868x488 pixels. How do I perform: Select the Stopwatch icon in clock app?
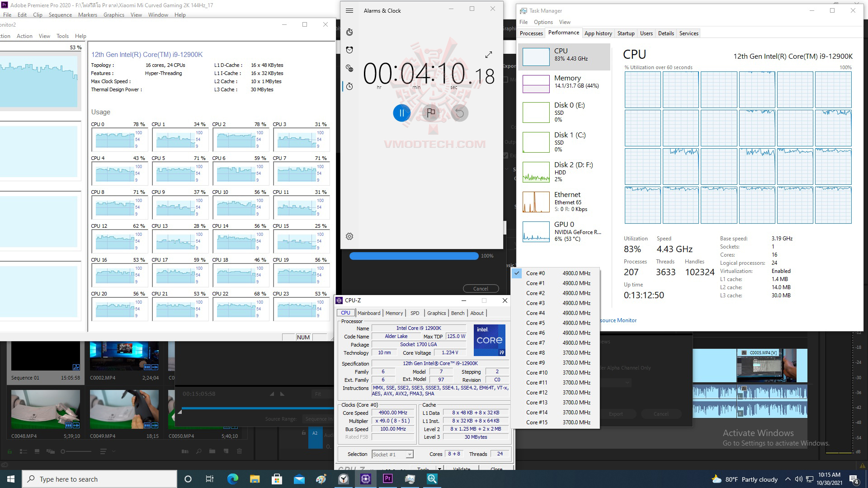coord(350,31)
